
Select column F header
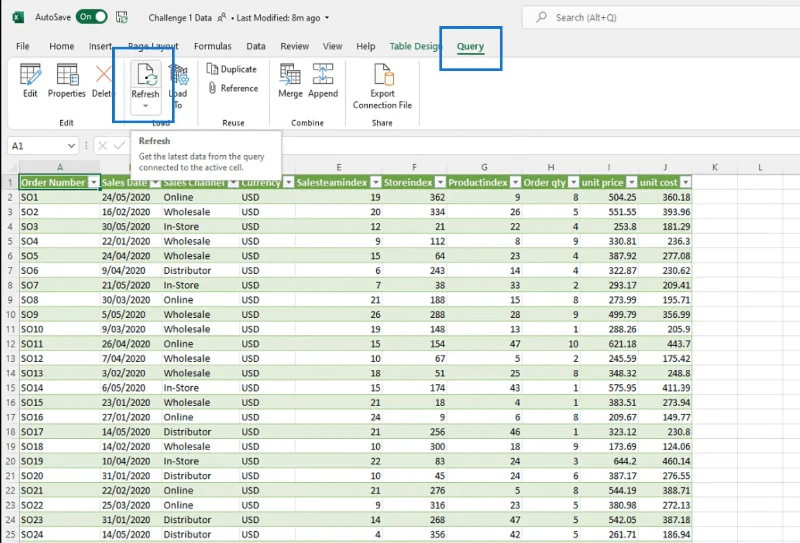pyautogui.click(x=414, y=167)
